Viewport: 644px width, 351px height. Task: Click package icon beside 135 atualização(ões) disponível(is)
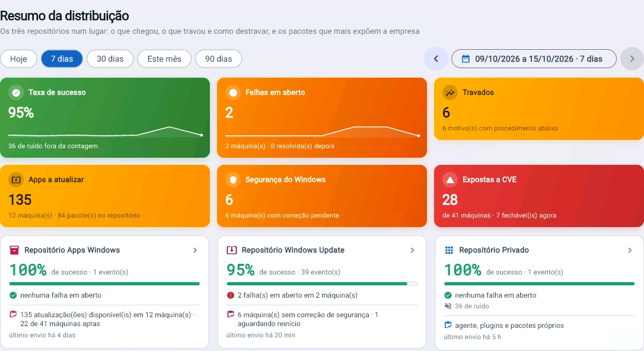(13, 314)
